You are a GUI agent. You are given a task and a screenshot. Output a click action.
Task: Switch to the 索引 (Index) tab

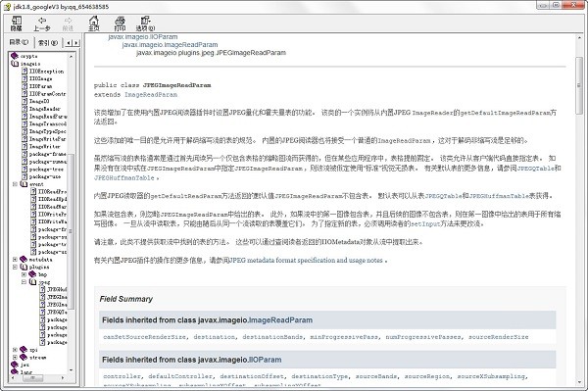[x=48, y=43]
